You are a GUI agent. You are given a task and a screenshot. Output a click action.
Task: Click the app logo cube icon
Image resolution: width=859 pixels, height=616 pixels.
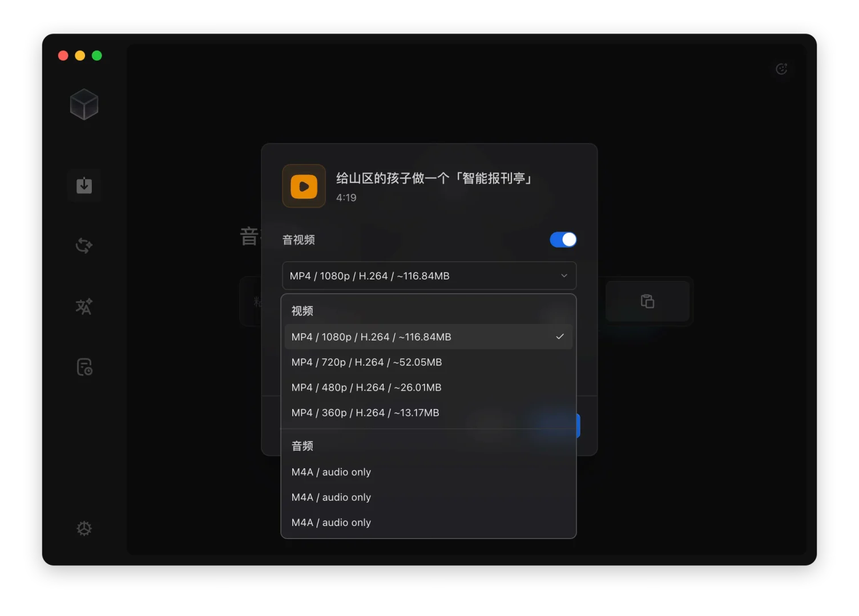84,104
